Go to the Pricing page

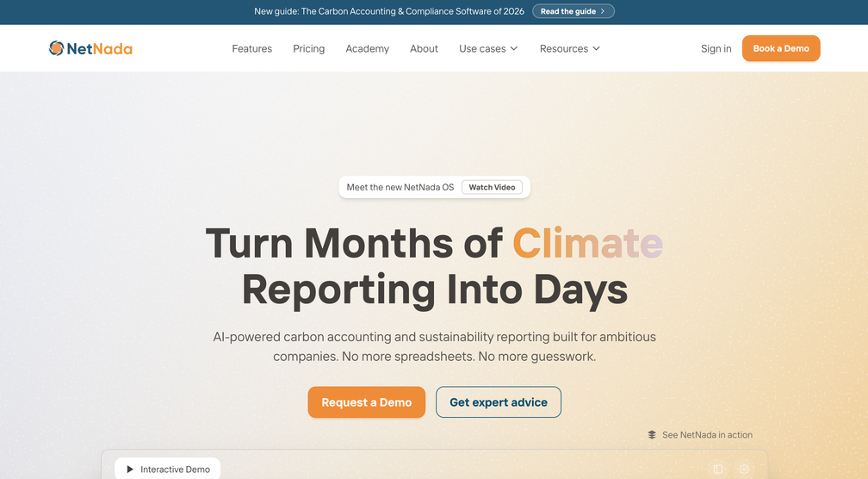pos(309,49)
